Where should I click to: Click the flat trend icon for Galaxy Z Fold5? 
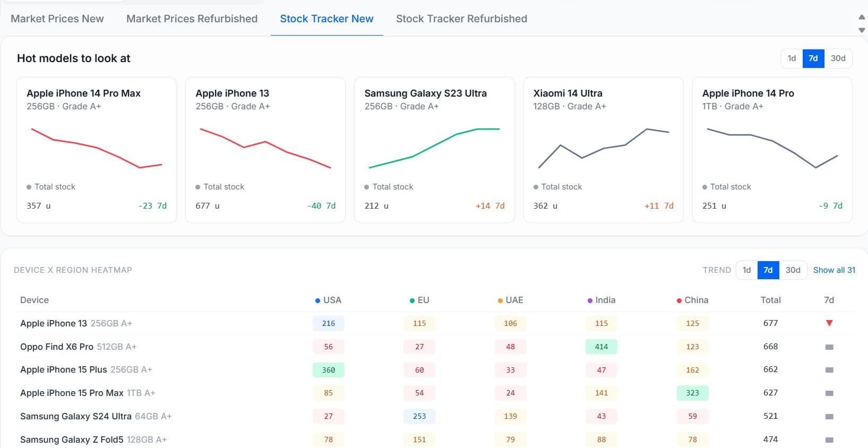829,440
